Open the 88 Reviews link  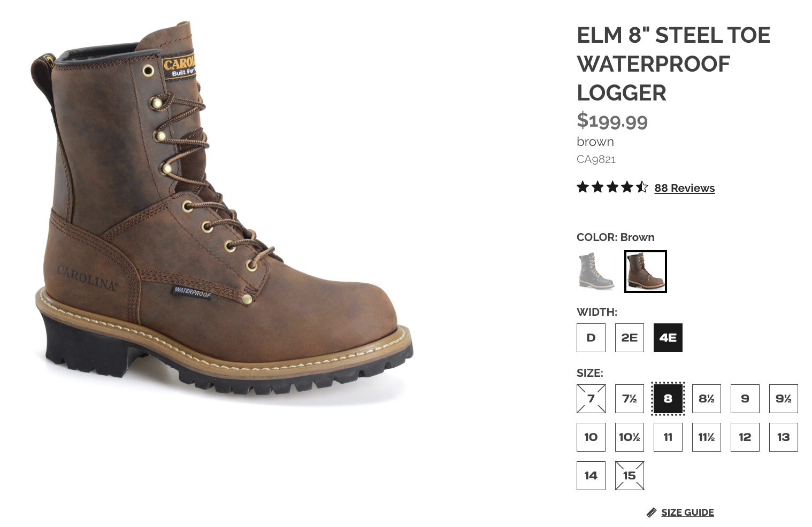tap(684, 188)
